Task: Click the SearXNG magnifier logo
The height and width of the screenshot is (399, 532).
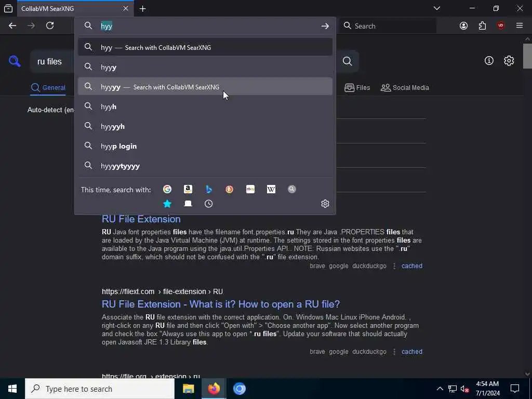Action: pos(15,61)
